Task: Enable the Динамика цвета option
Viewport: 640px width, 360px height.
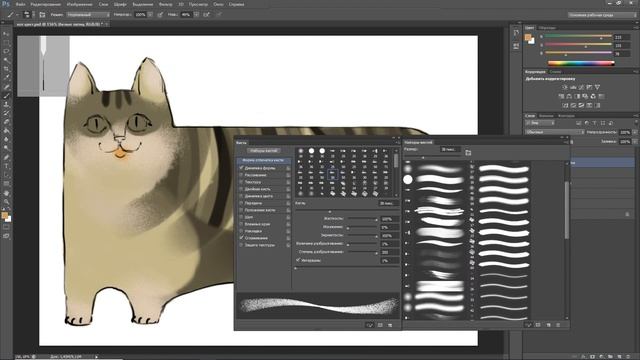Action: 241,196
